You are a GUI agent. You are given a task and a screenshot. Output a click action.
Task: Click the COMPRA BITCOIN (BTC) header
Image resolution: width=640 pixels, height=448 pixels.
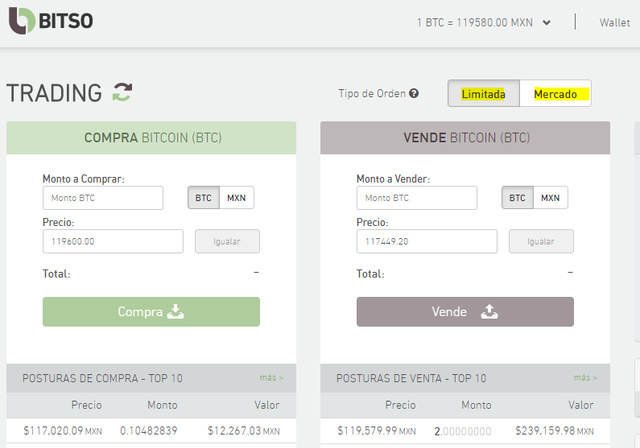tap(151, 138)
